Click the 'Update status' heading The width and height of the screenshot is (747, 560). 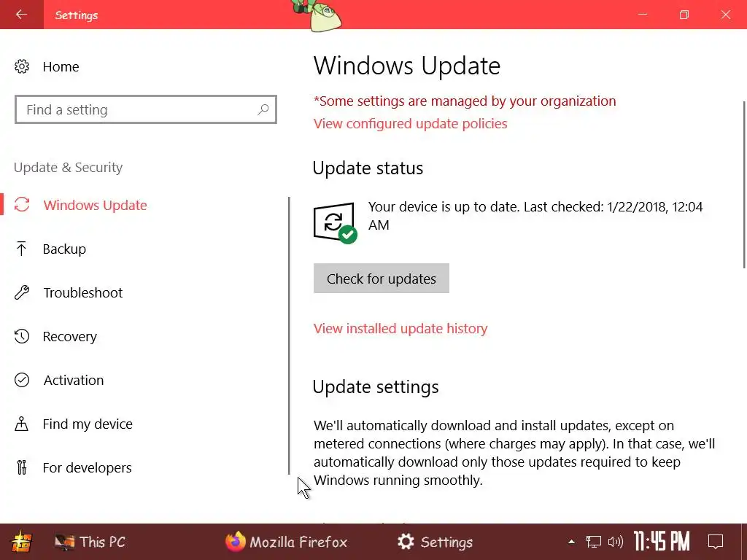click(x=368, y=168)
